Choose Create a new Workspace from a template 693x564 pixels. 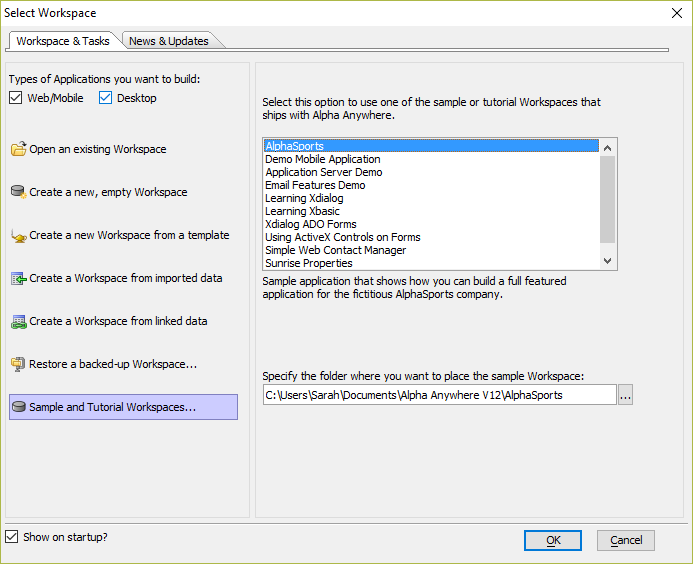tap(129, 235)
